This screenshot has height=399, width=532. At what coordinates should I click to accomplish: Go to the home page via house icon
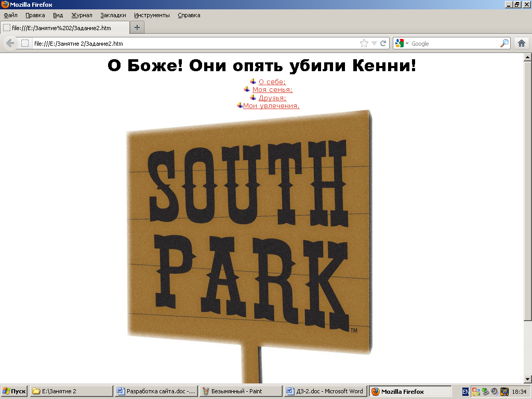pos(522,44)
